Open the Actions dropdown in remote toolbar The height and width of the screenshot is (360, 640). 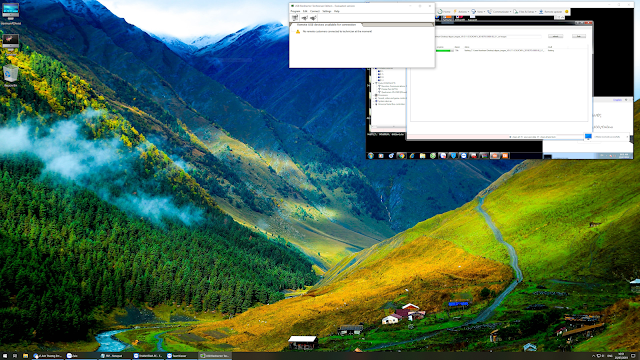point(461,11)
